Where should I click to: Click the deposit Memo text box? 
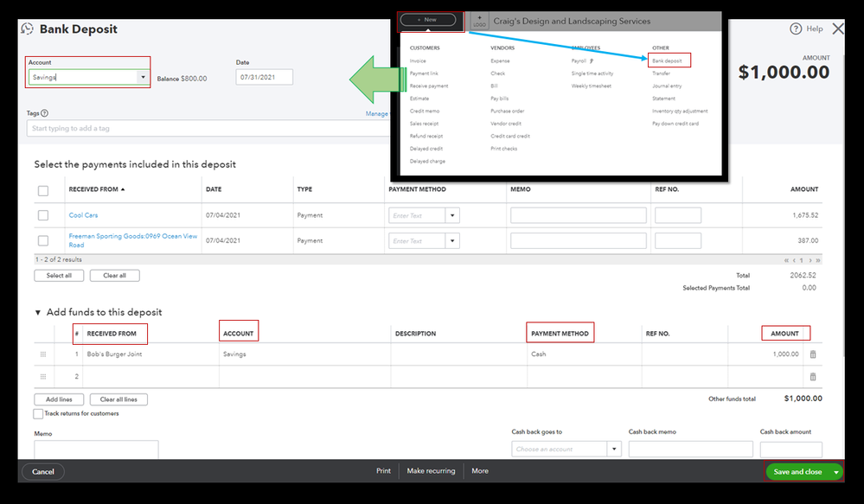pos(96,450)
